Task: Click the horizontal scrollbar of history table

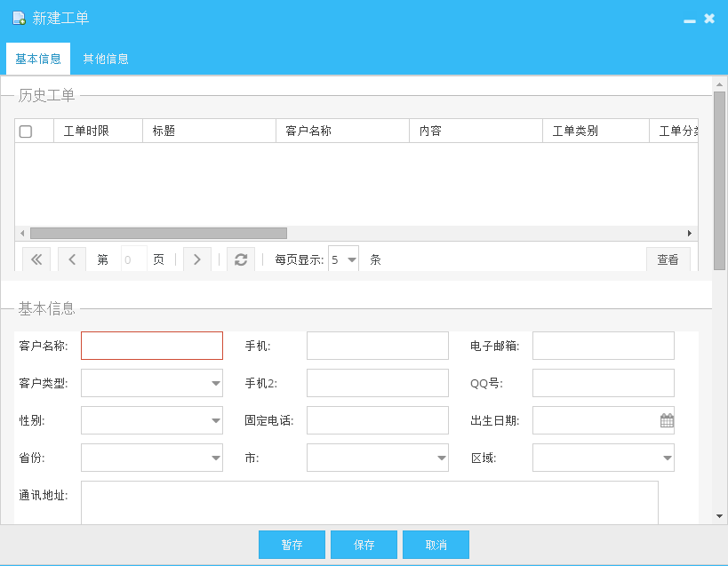Action: point(158,233)
